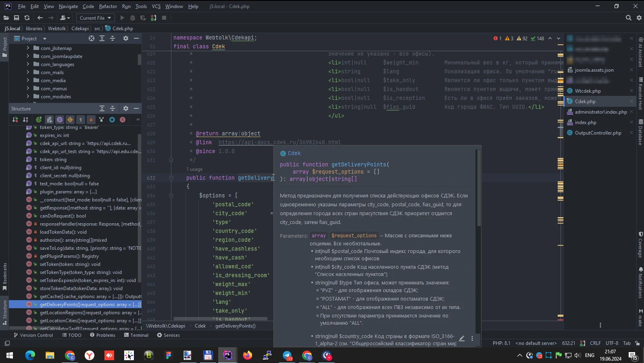This screenshot has width=644, height=363.
Task: Click the editor horizontal scrollbar
Action: tap(220, 319)
